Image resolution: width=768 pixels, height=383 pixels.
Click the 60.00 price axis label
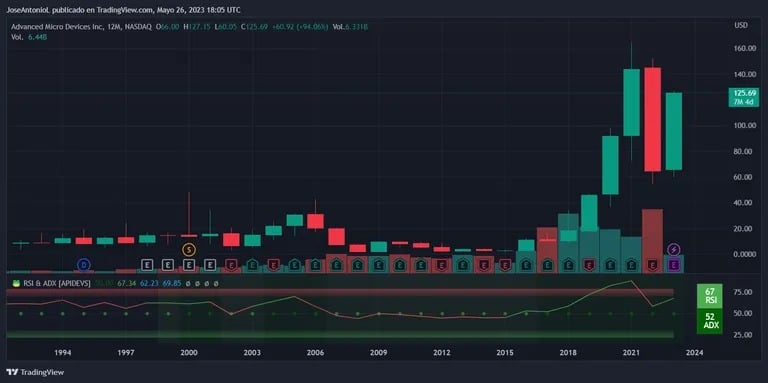tap(744, 177)
